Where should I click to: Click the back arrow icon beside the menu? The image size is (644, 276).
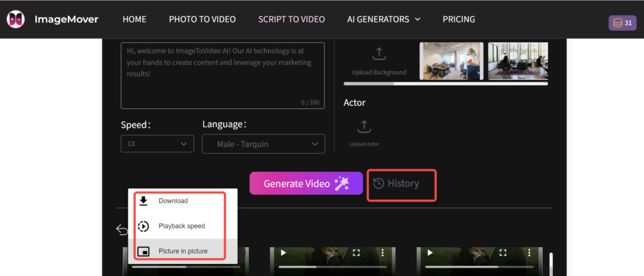(x=122, y=229)
